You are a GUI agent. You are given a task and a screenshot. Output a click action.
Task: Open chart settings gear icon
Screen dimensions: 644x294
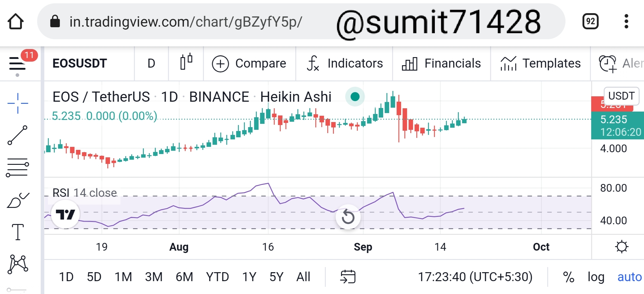(x=622, y=247)
